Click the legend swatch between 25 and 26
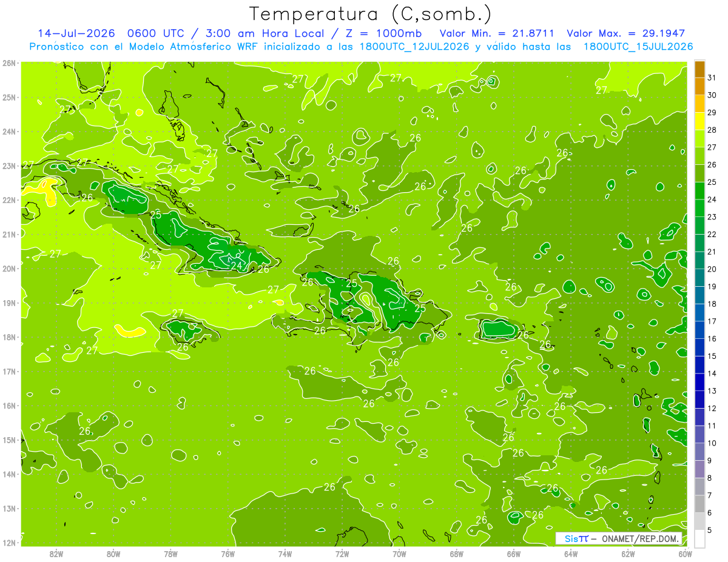 pyautogui.click(x=699, y=173)
